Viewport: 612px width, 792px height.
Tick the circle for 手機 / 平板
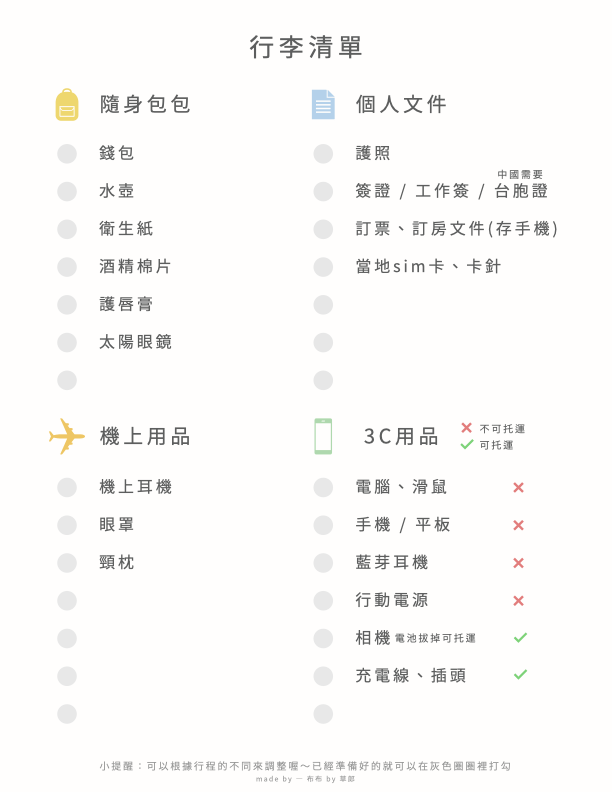pyautogui.click(x=323, y=525)
